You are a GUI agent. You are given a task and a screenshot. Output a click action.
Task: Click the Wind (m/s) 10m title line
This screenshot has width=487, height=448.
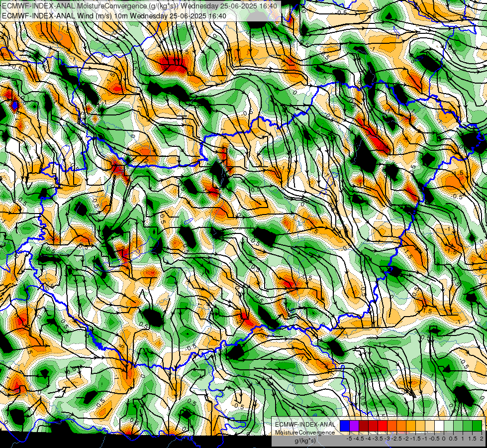click(x=114, y=15)
